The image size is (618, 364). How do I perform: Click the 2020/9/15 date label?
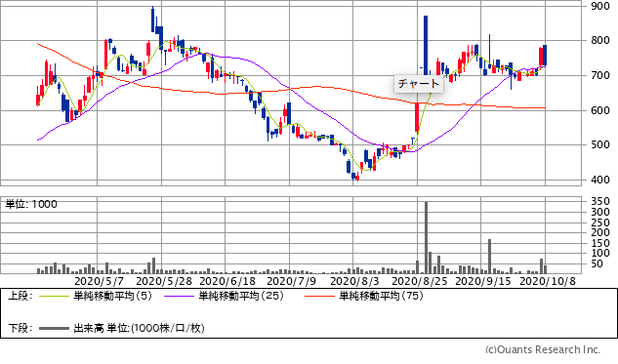(483, 281)
